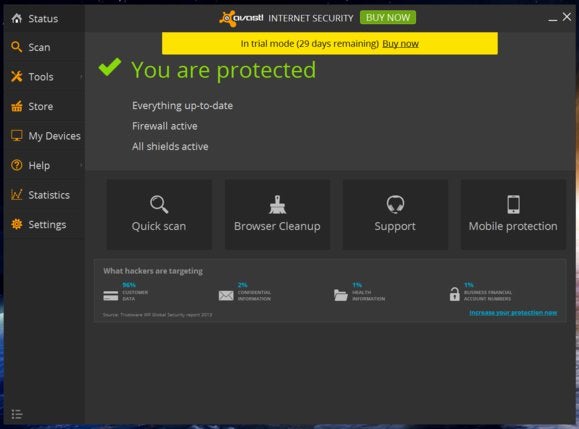This screenshot has width=579, height=429.
Task: Click the confidential information envelope icon
Action: pos(226,295)
